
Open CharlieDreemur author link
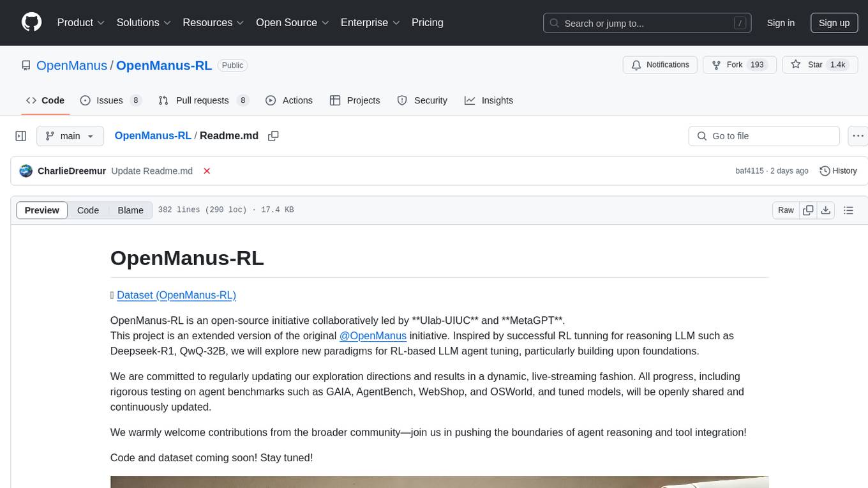coord(72,171)
